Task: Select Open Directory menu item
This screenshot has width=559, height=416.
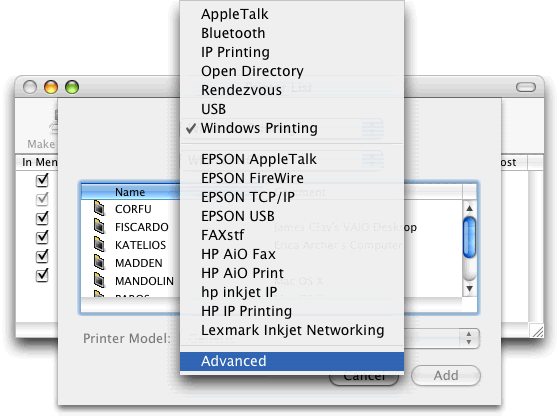Action: click(x=292, y=71)
